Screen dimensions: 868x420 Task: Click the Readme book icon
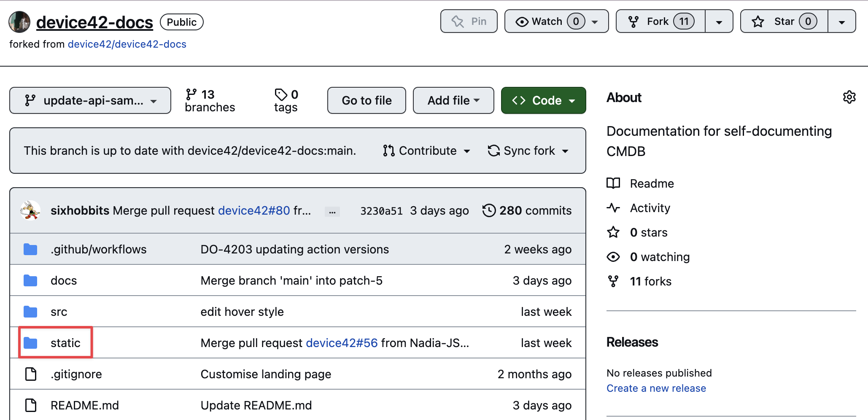coord(613,183)
